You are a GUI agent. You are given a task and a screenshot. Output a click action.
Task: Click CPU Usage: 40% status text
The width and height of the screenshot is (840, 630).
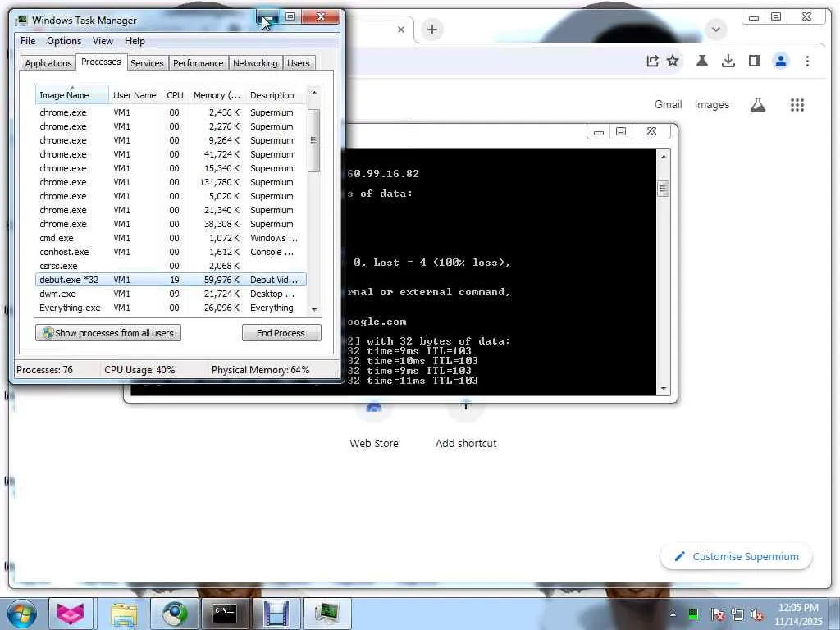point(139,370)
